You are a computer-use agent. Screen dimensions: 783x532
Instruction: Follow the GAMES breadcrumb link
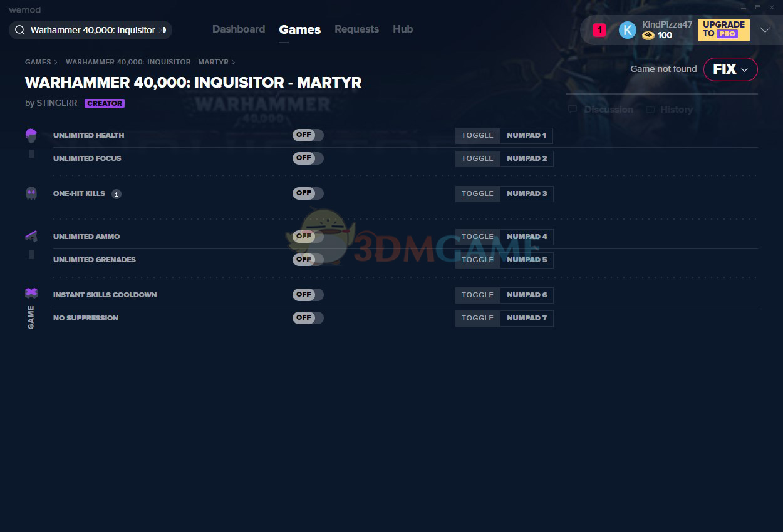pyautogui.click(x=38, y=62)
